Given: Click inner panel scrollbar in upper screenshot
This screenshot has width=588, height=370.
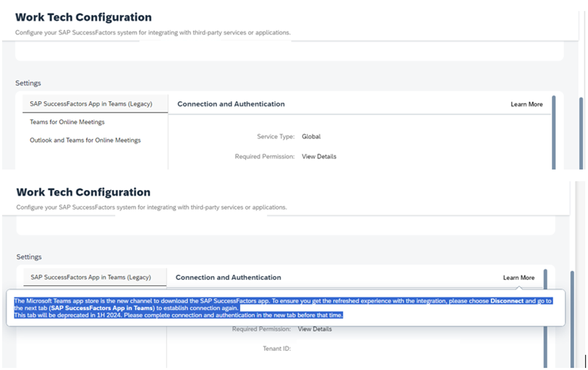Looking at the screenshot, I should point(554,132).
